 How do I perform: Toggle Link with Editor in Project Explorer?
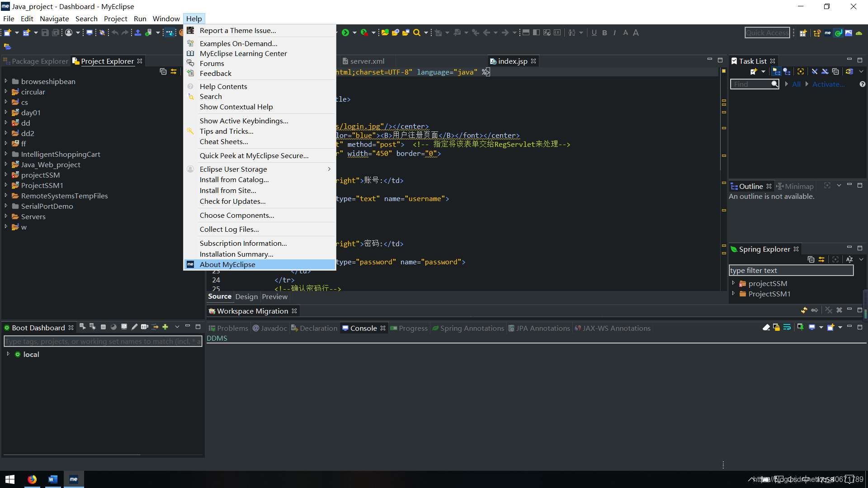[x=174, y=72]
